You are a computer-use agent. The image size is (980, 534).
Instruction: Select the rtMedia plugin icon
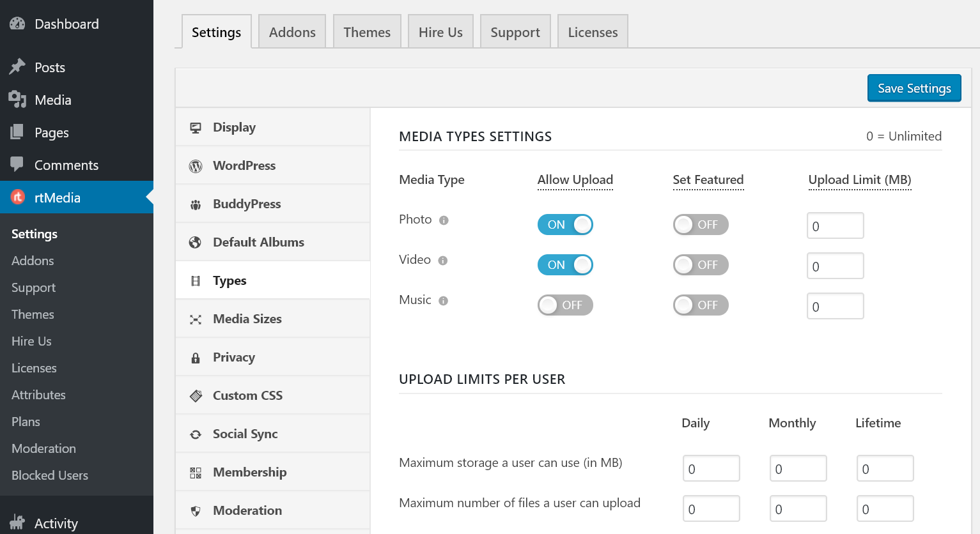point(17,197)
